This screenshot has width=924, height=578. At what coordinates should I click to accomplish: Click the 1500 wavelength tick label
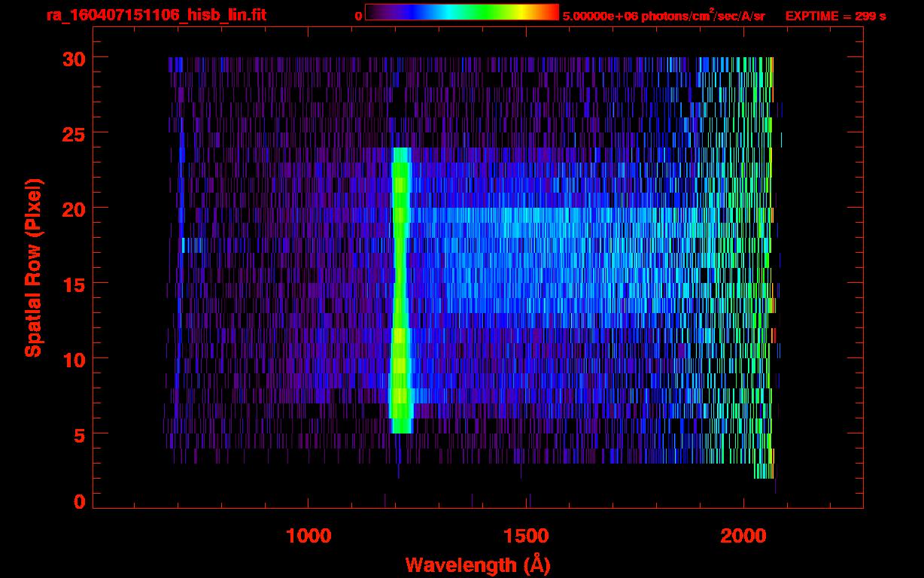point(526,536)
